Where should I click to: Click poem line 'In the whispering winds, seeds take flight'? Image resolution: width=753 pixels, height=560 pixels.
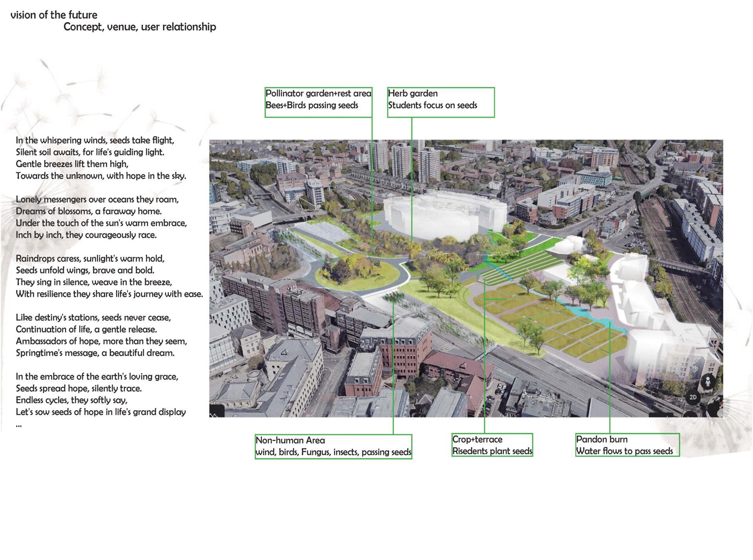[x=95, y=140]
